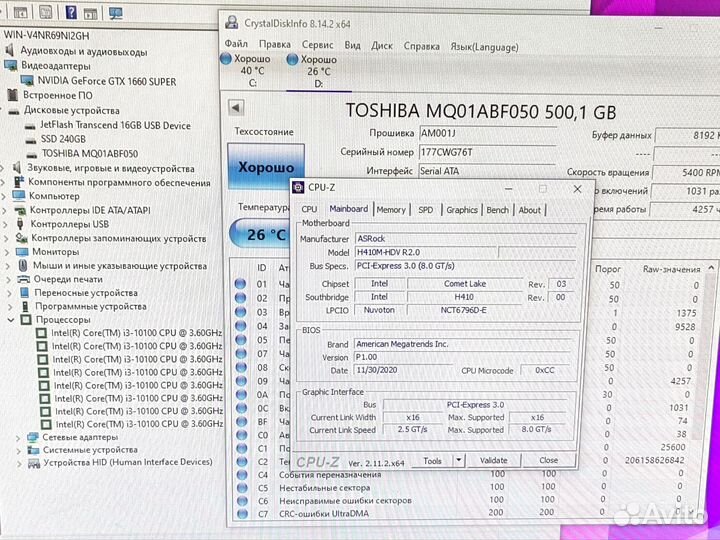Viewport: 720px width, 540px height.
Task: Click the Серийный номер field 177CWG76T
Action: (x=487, y=152)
